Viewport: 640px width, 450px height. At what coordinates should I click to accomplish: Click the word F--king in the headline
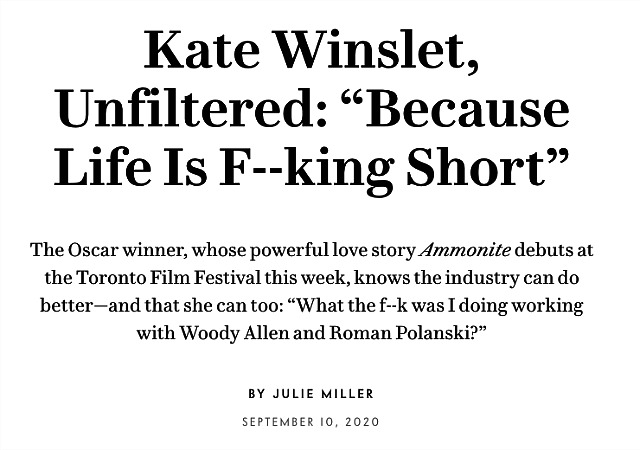(x=306, y=169)
